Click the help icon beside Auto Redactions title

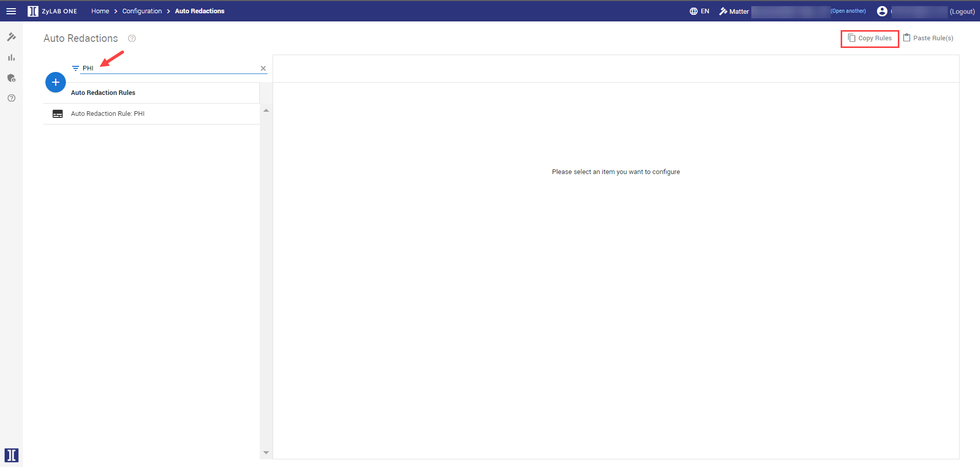[132, 38]
